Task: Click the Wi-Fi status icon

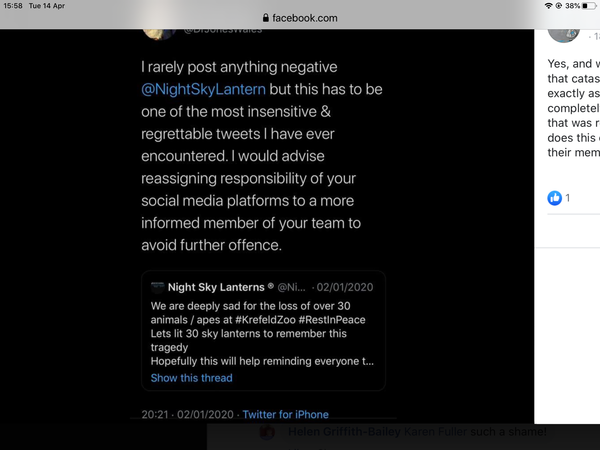Action: tap(548, 6)
